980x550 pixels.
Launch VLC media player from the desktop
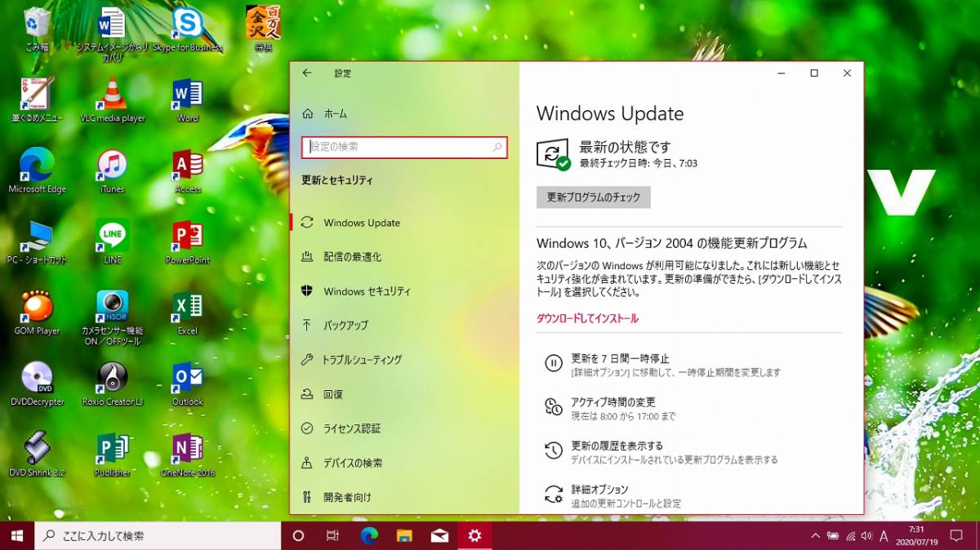tap(112, 100)
